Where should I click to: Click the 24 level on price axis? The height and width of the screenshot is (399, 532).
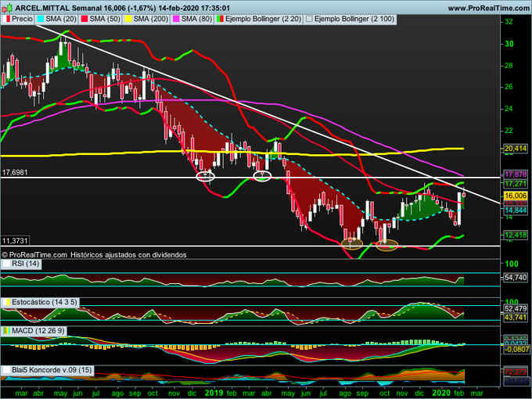509,109
